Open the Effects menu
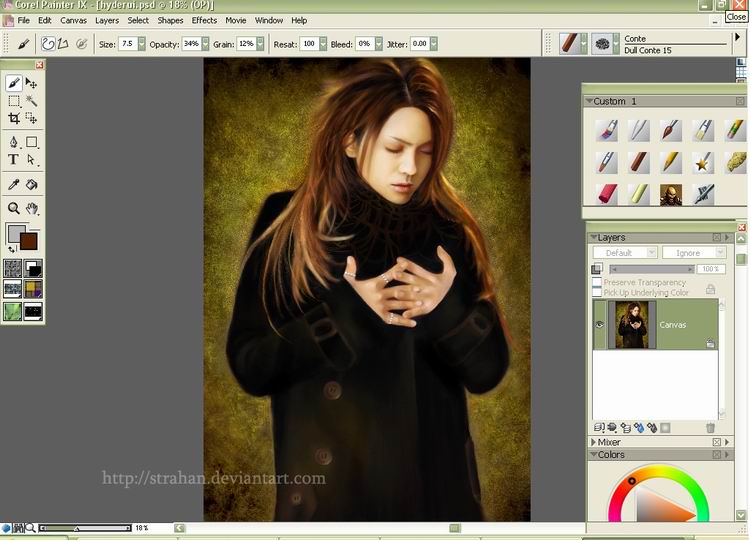The width and height of the screenshot is (750, 540). coord(204,21)
